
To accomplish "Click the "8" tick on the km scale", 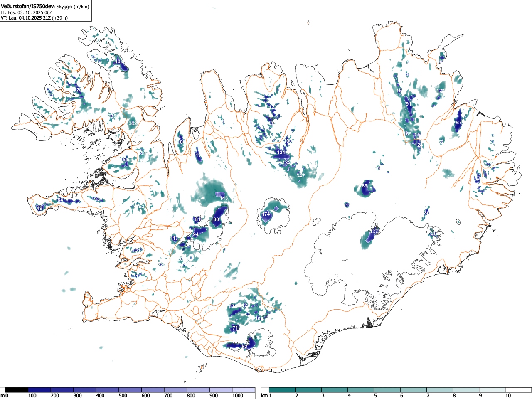I will (x=454, y=396).
